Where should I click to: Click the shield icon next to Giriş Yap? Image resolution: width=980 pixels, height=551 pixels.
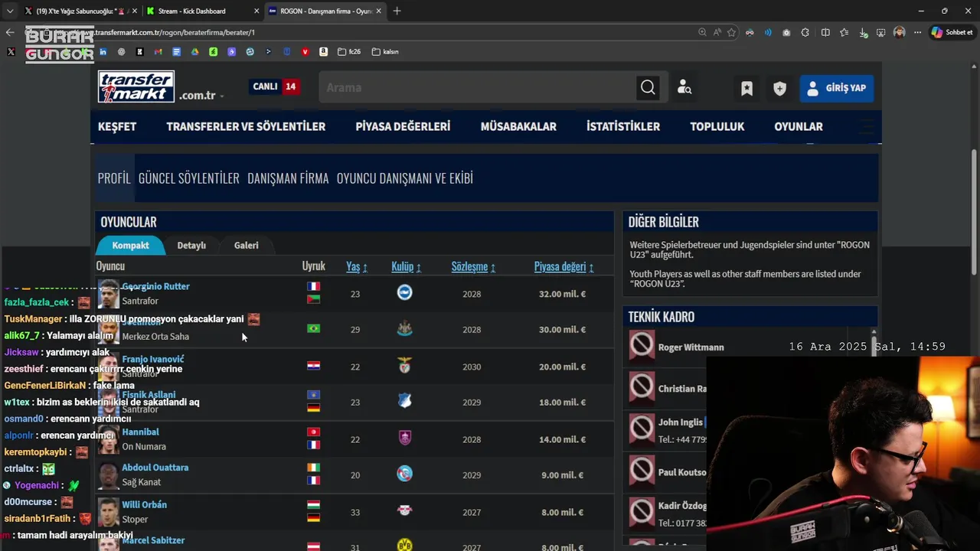[x=779, y=88]
